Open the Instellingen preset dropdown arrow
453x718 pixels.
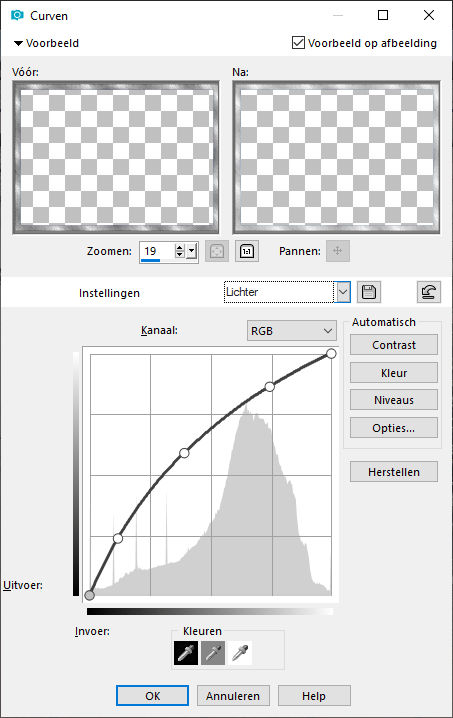(x=343, y=292)
